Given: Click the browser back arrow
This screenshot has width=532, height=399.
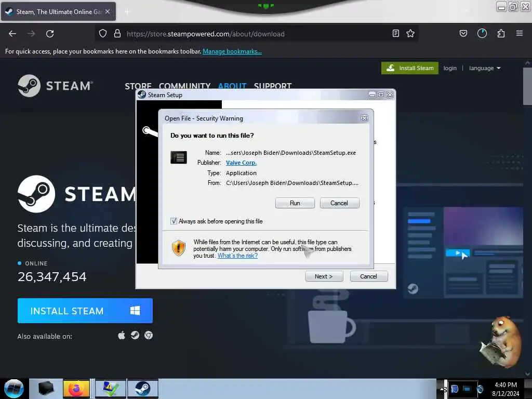Looking at the screenshot, I should [12, 34].
